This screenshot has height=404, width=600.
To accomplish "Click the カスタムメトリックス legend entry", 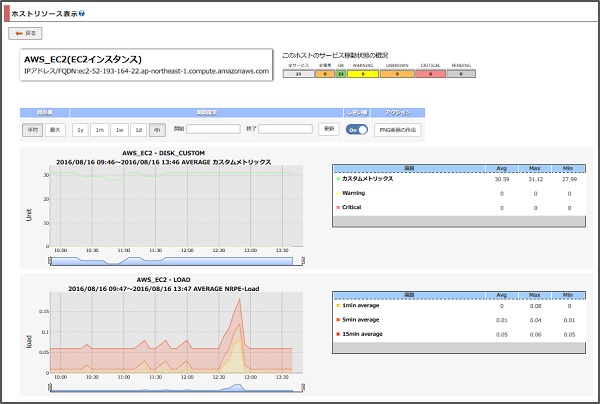I will (x=364, y=179).
